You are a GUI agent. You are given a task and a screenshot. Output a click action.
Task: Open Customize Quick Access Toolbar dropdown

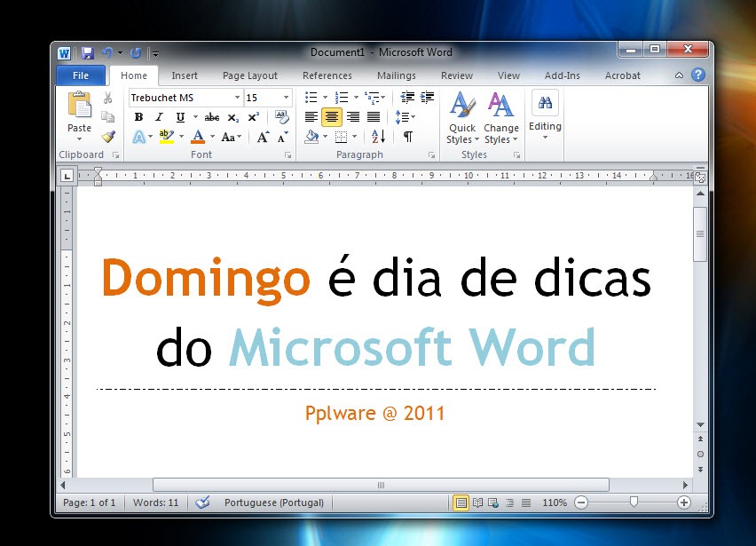point(156,53)
